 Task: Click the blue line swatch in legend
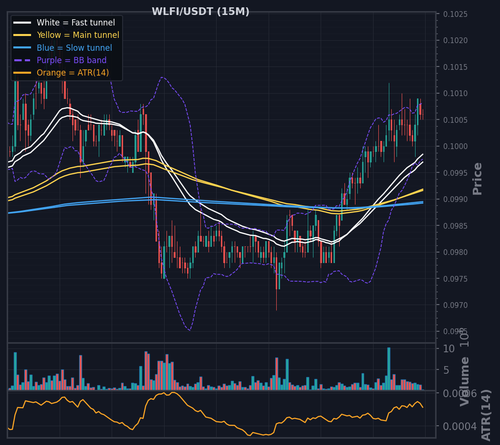[22, 48]
